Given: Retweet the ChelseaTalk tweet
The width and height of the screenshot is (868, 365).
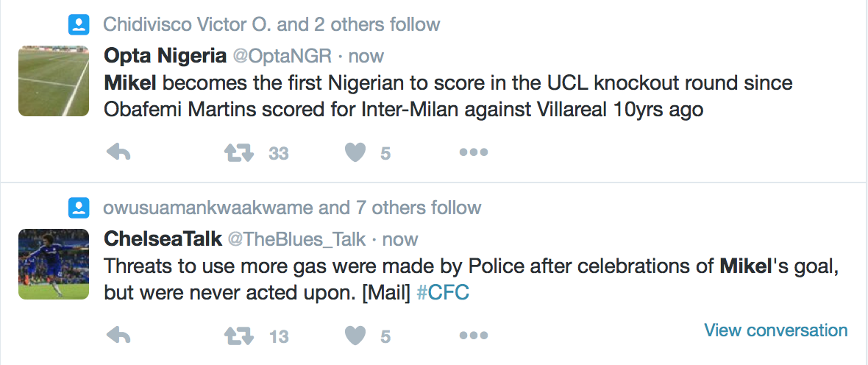Looking at the screenshot, I should 238,336.
